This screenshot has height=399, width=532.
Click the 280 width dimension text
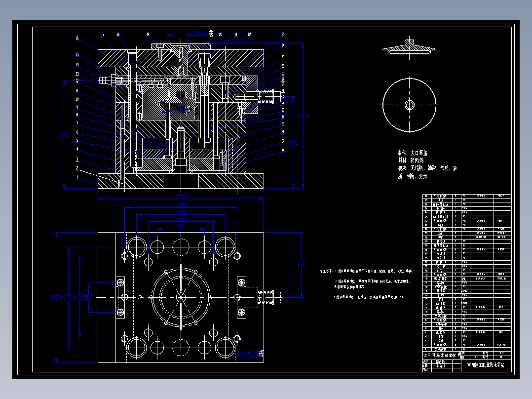click(181, 196)
